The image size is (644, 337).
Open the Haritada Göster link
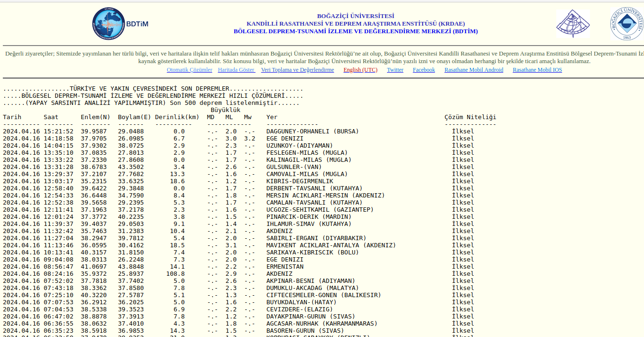pos(236,70)
